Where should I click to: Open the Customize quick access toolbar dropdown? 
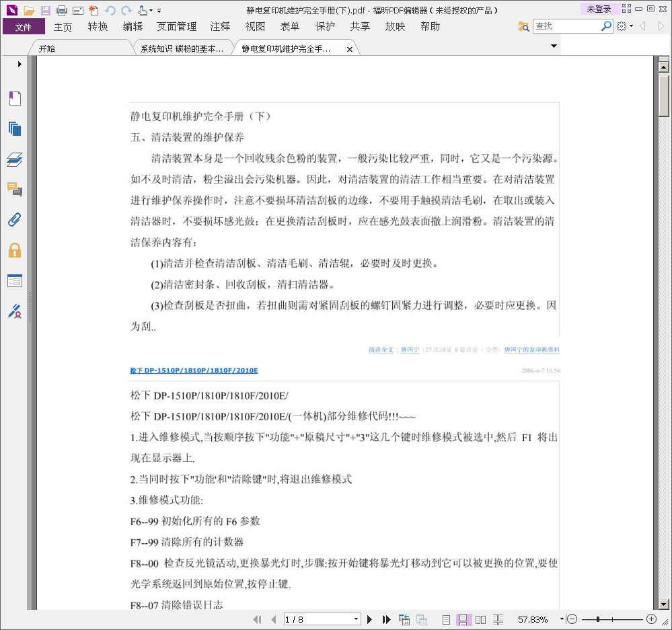point(159,11)
